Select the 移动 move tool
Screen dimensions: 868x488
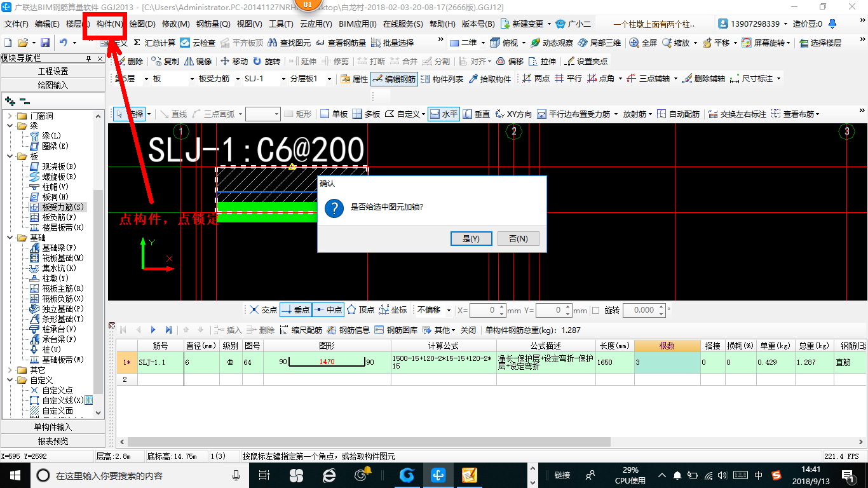[234, 62]
